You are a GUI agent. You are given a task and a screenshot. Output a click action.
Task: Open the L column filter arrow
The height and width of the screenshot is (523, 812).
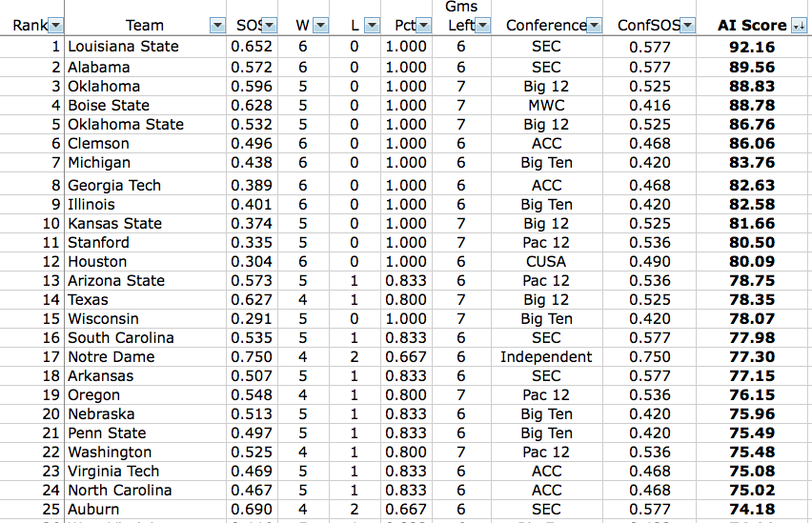pos(372,25)
